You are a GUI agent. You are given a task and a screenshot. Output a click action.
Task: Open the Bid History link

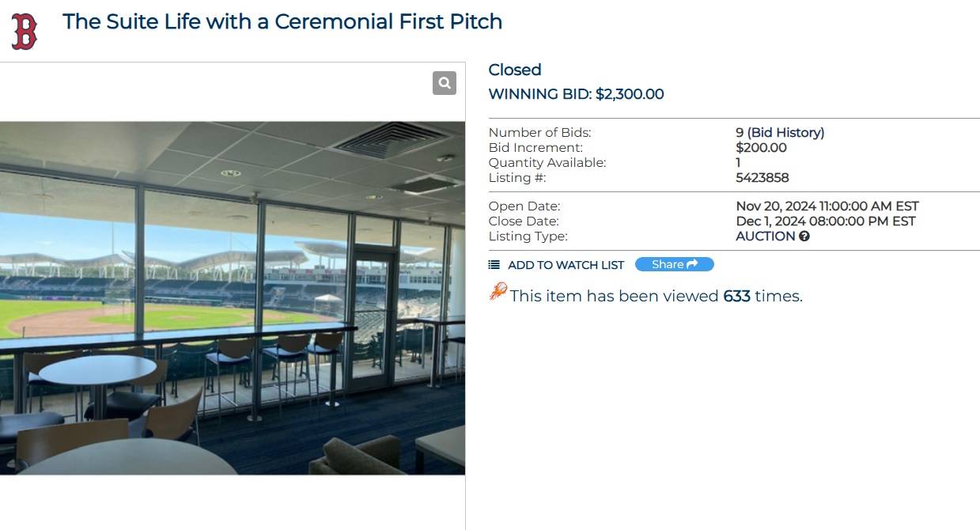(x=785, y=132)
